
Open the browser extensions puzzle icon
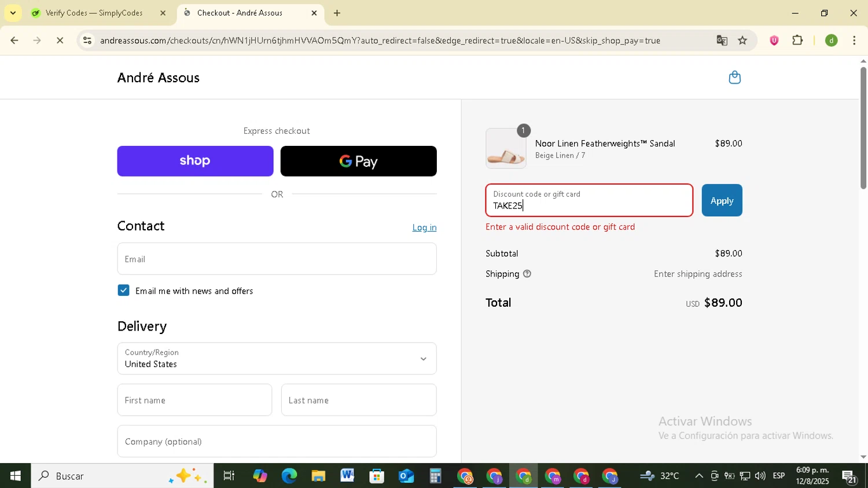(797, 41)
